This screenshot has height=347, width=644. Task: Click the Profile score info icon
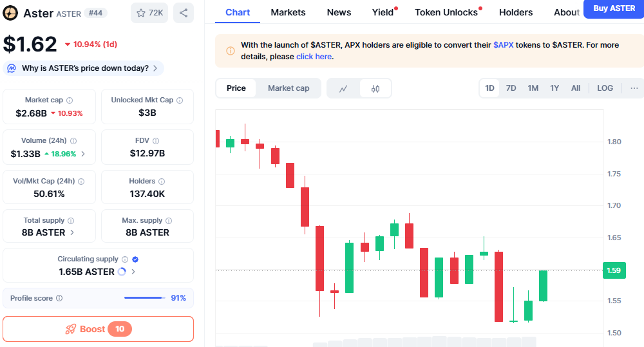point(59,299)
